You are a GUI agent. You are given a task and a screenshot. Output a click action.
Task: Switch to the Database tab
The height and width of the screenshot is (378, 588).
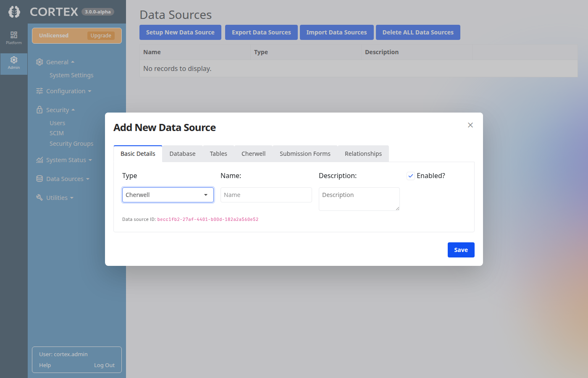point(182,153)
